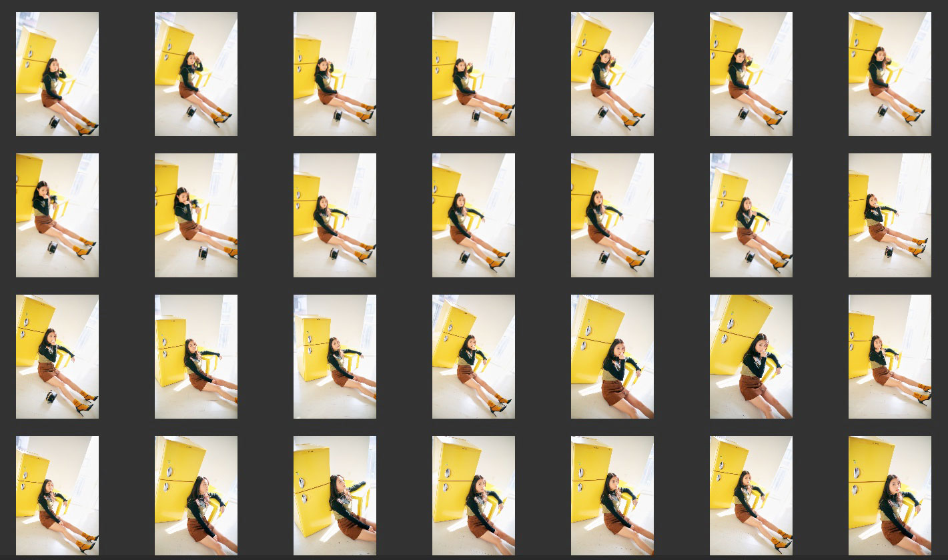The image size is (948, 560).
Task: Click the second thumbnail in the bottom row
Action: pyautogui.click(x=196, y=495)
